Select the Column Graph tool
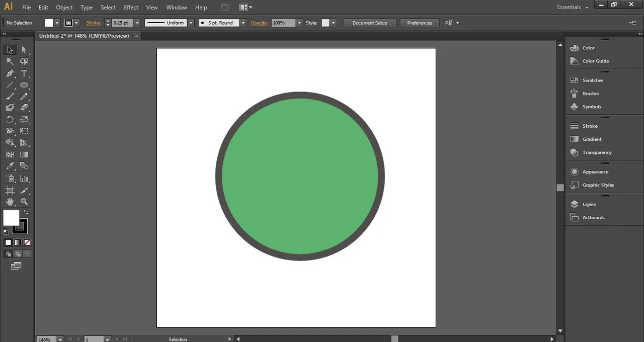 coord(24,179)
